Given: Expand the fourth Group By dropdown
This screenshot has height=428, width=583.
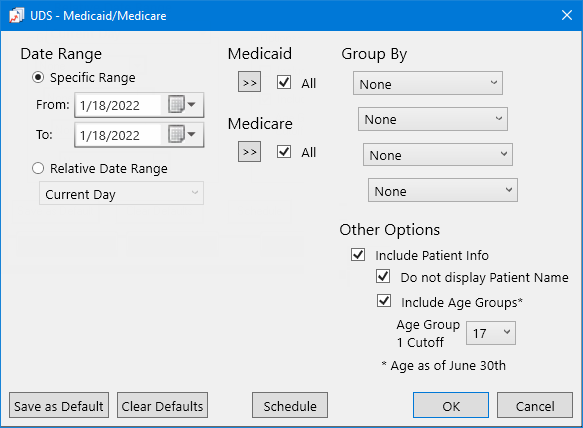Looking at the screenshot, I should tap(442, 190).
